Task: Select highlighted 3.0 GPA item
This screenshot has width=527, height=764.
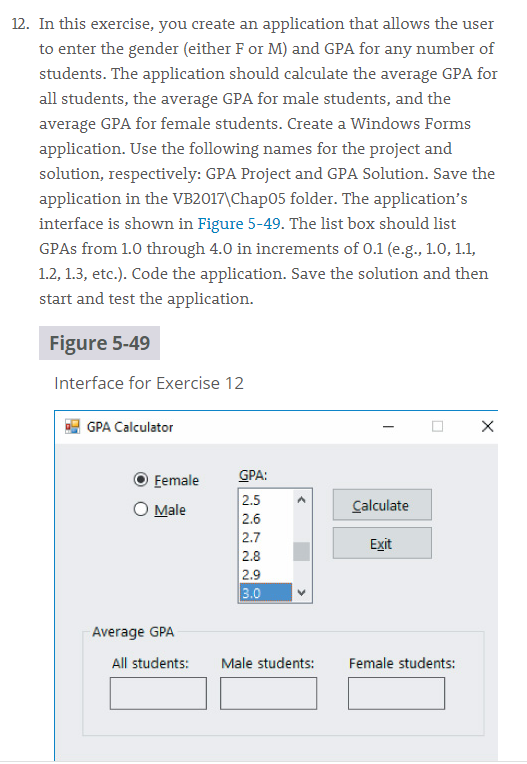Action: coord(266,592)
